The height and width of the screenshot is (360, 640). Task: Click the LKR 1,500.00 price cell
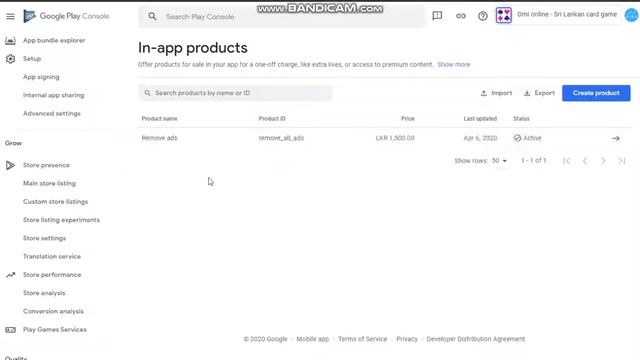[x=395, y=138]
